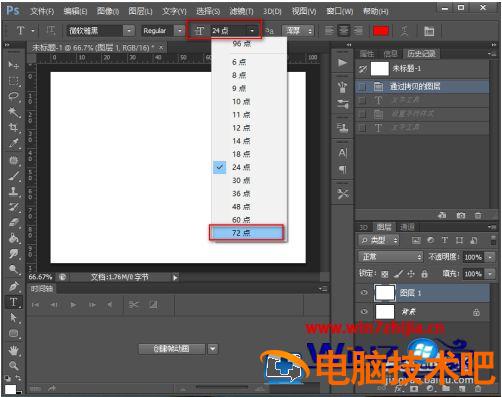Open the opacity 100% dropdown arrow
502x397 pixels.
490,257
